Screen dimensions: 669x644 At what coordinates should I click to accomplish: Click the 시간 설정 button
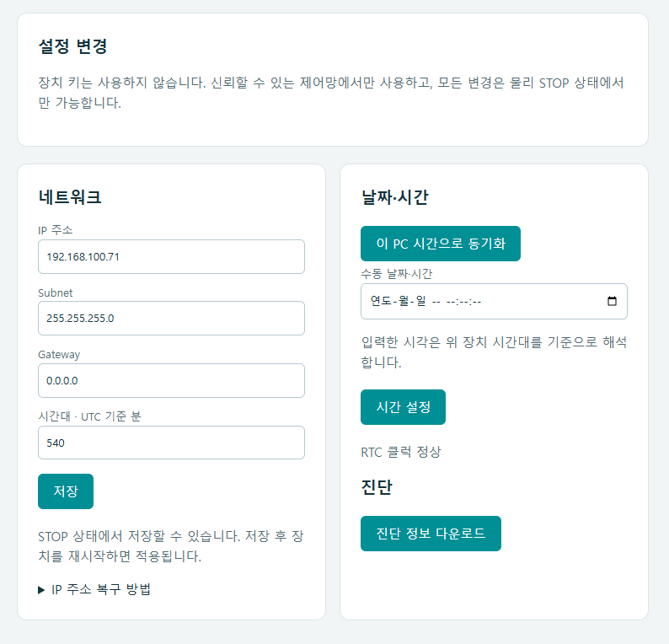click(403, 407)
